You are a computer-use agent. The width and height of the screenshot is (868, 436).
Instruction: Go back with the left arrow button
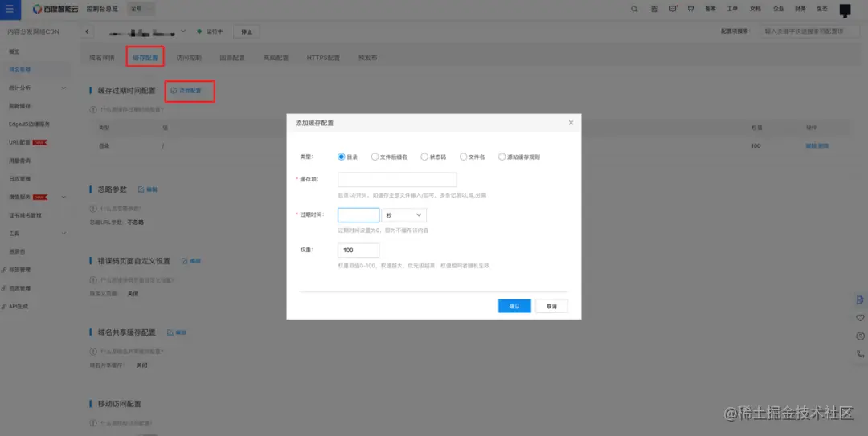(x=87, y=31)
